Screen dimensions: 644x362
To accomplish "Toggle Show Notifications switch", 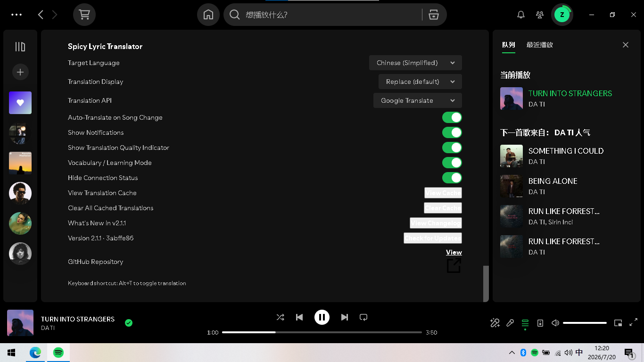I will [452, 132].
